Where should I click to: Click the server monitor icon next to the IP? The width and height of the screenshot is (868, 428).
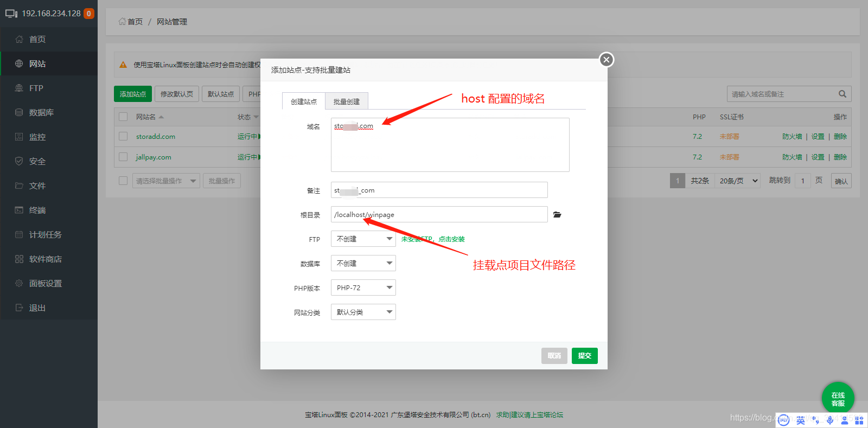click(11, 14)
